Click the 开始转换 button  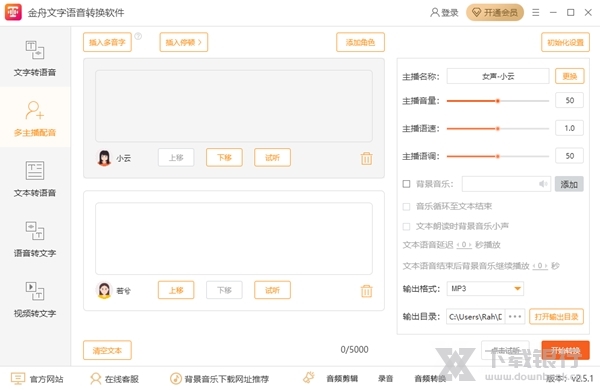(565, 350)
